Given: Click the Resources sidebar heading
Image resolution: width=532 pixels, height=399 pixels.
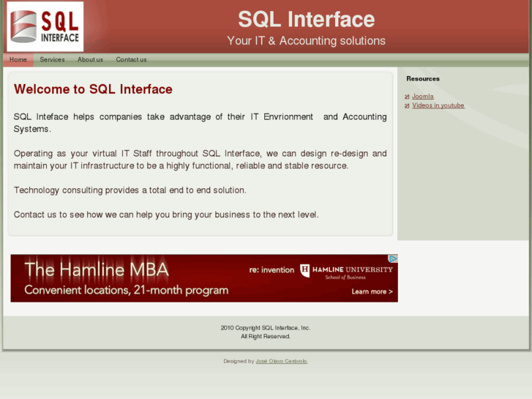Looking at the screenshot, I should point(423,79).
